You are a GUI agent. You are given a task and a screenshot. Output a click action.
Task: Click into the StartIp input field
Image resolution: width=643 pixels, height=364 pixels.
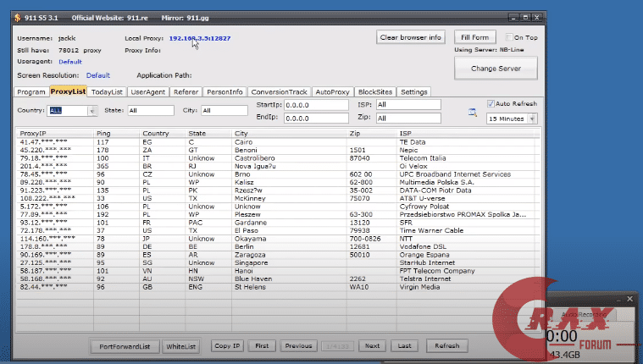coord(315,105)
